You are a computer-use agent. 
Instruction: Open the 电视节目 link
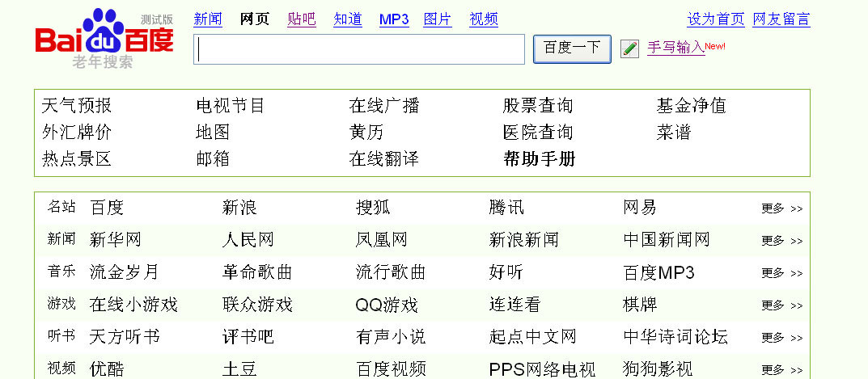point(231,105)
